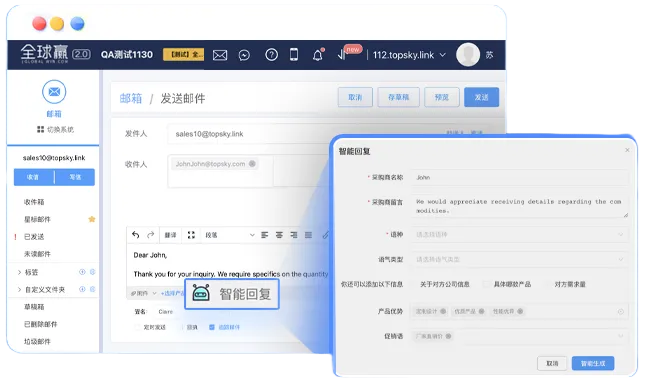Viewport: 648px width, 390px height.
Task: Open the chat messenger icon in header
Action: click(244, 55)
